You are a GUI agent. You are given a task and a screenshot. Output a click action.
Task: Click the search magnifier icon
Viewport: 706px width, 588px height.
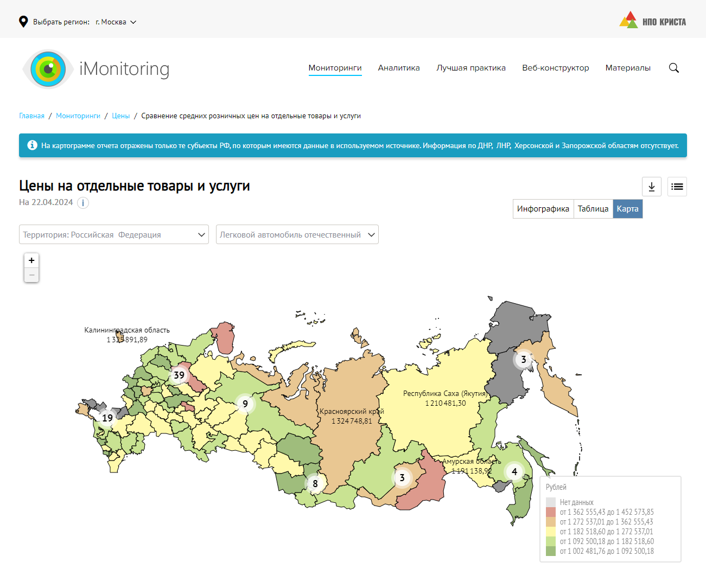pos(673,68)
